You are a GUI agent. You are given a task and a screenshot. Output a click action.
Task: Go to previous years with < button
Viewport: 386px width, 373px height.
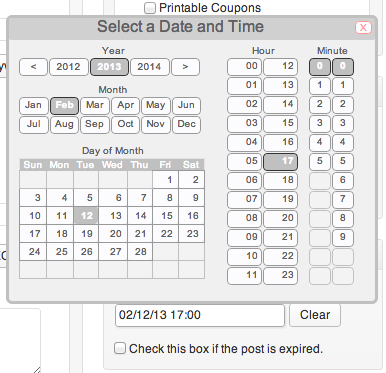coord(33,67)
